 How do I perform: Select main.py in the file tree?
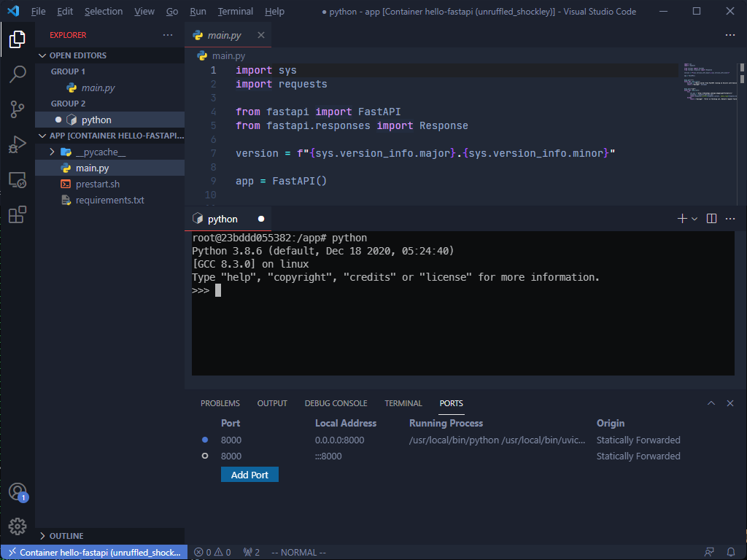(109, 168)
